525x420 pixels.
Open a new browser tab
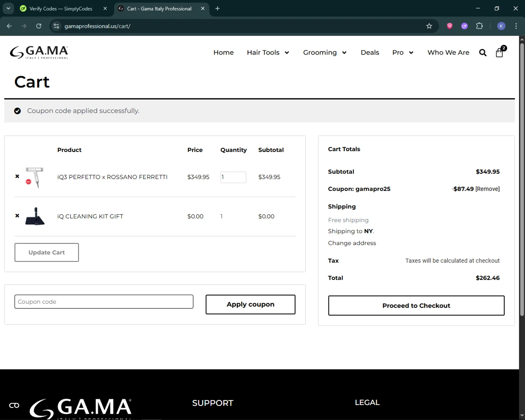(x=217, y=8)
